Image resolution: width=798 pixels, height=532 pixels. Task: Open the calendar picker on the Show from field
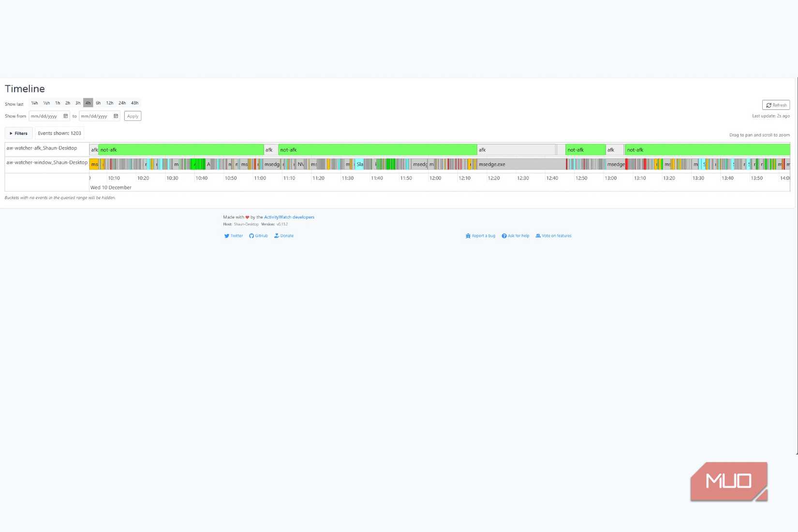pos(66,116)
